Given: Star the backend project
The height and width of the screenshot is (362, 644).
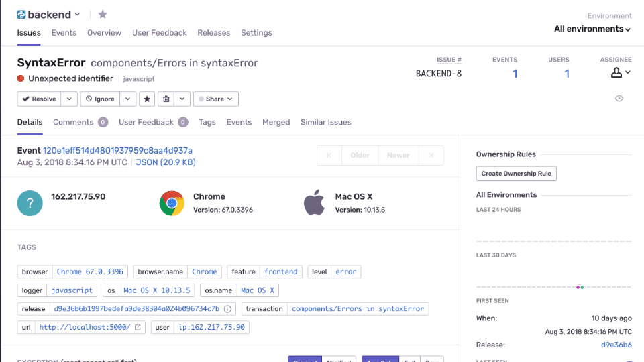Looking at the screenshot, I should click(103, 15).
